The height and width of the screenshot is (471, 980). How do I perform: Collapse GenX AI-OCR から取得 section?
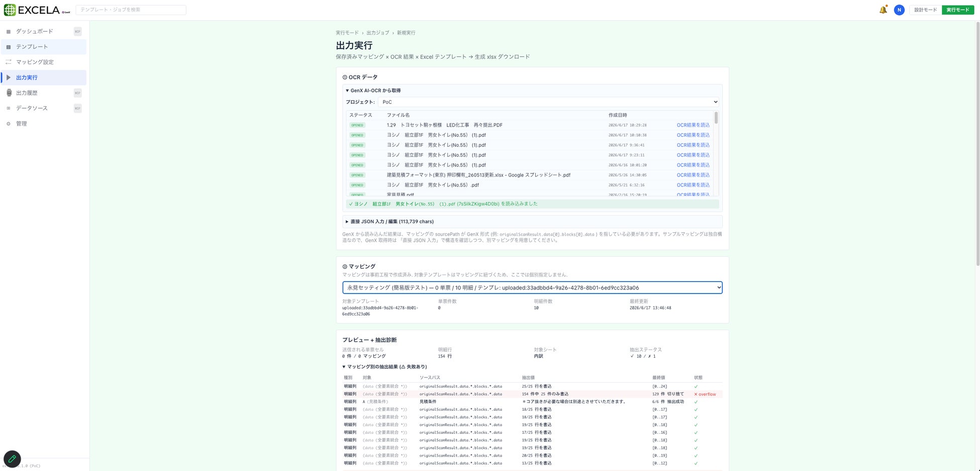pyautogui.click(x=373, y=90)
